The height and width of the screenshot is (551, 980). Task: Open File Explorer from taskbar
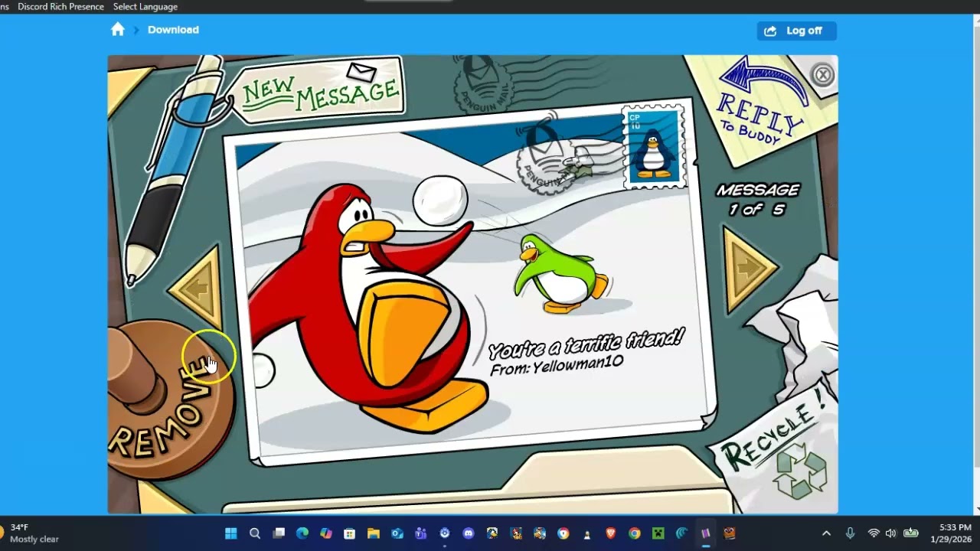point(374,533)
